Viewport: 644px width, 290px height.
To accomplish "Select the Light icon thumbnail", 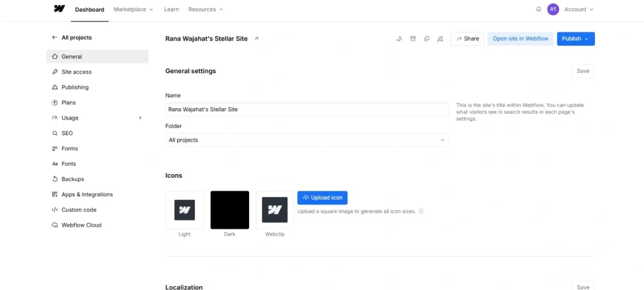I will tap(184, 210).
